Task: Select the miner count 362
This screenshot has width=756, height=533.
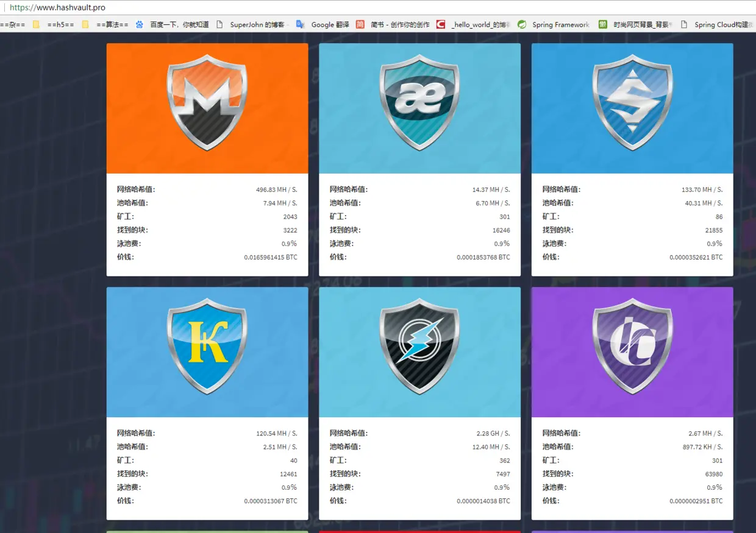Action: point(505,461)
